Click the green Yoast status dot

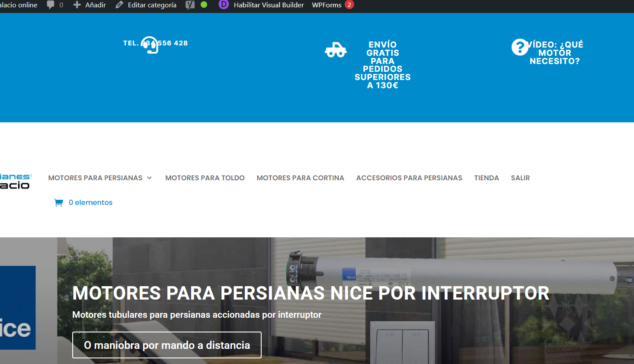point(204,5)
